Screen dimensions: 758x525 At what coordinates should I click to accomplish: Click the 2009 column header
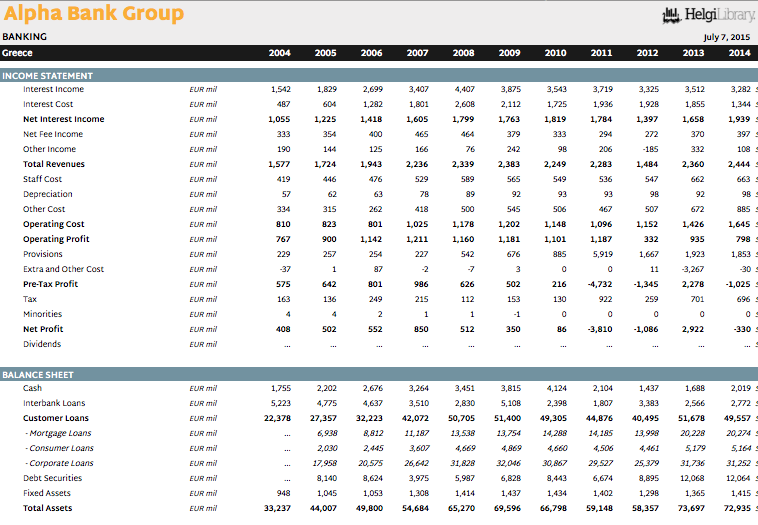(510, 53)
